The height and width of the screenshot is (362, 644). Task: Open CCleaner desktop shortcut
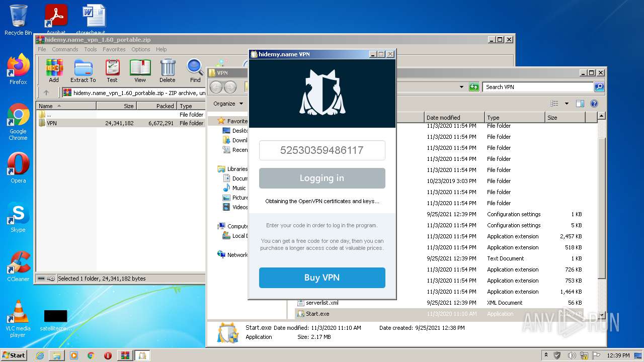pyautogui.click(x=18, y=266)
